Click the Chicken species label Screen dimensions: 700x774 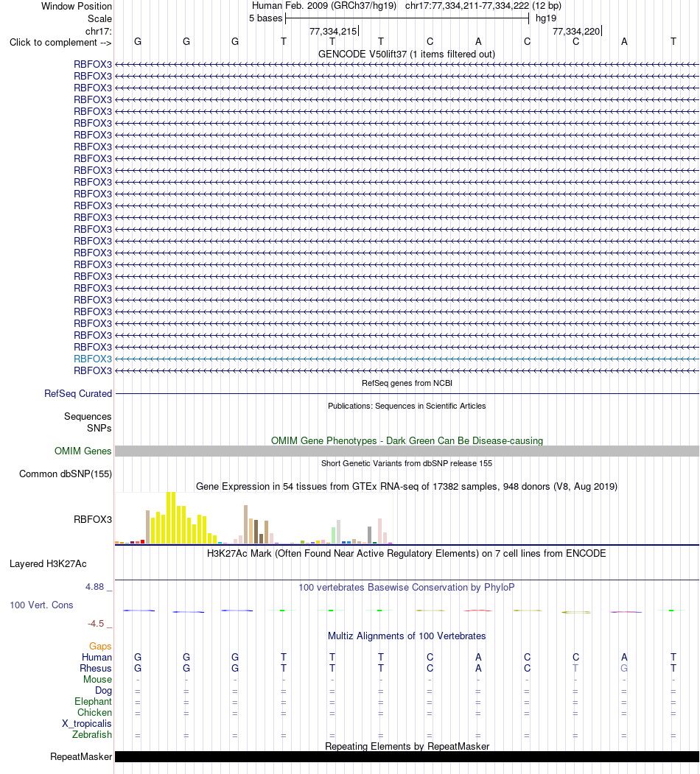click(x=94, y=712)
